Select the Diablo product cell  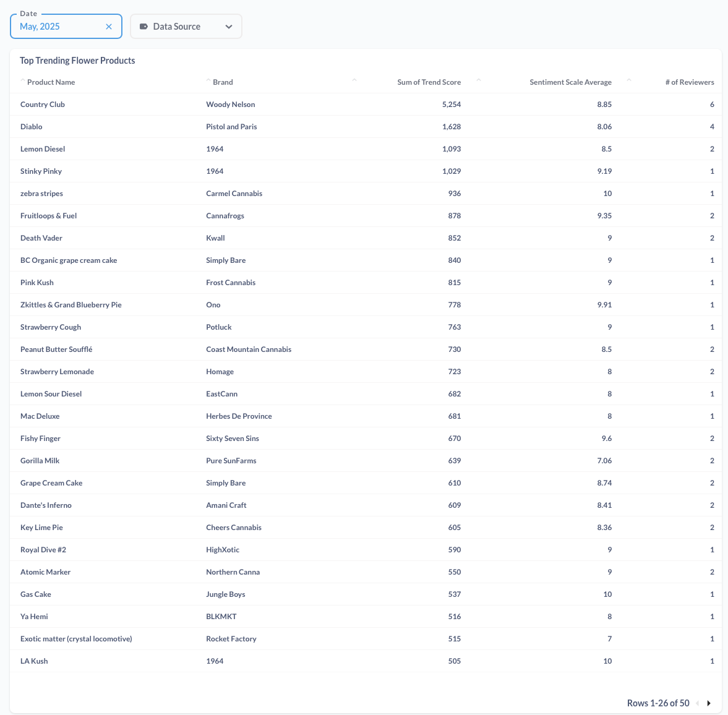[x=31, y=127]
